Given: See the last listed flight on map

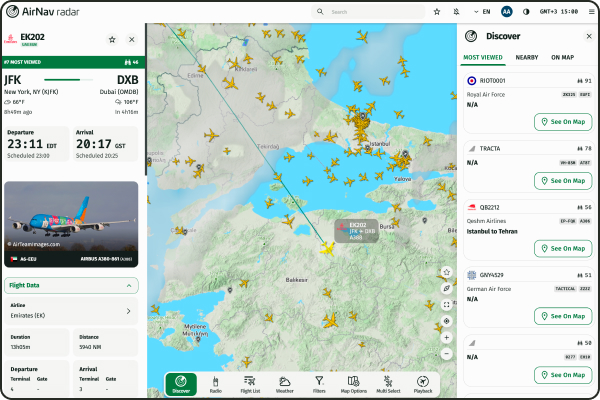Looking at the screenshot, I should coord(563,375).
